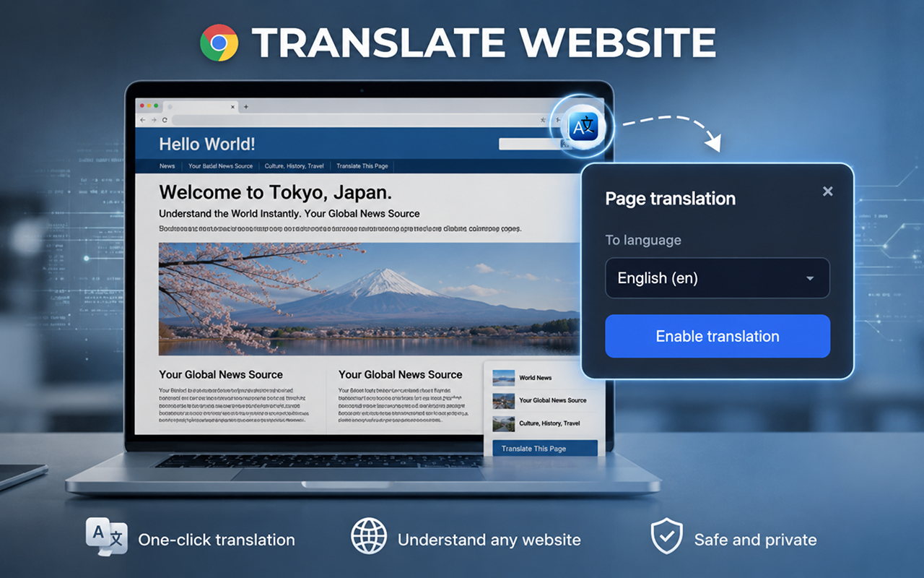Viewport: 924px width, 578px height.
Task: Open Culture, History, Travel in the navigation bar
Action: 294,166
